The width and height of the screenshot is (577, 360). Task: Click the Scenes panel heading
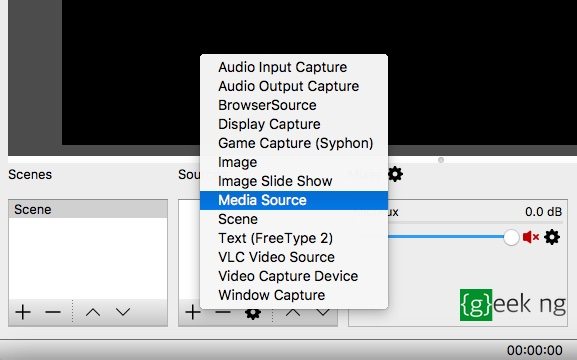(x=30, y=174)
